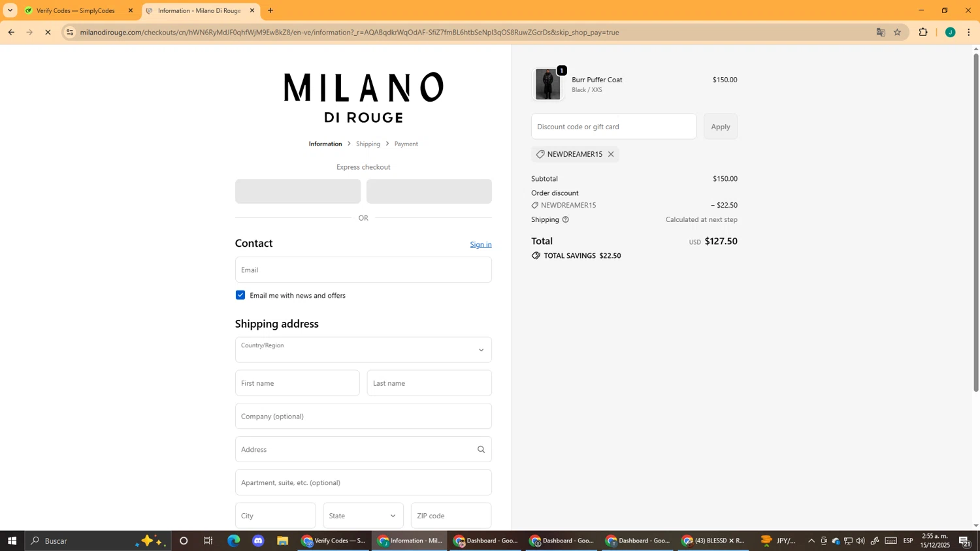Stop loading the page
The image size is (980, 551).
pyautogui.click(x=48, y=32)
